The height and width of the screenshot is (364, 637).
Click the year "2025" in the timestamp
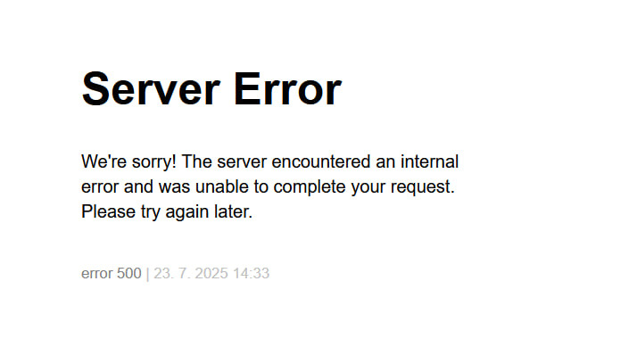(211, 273)
